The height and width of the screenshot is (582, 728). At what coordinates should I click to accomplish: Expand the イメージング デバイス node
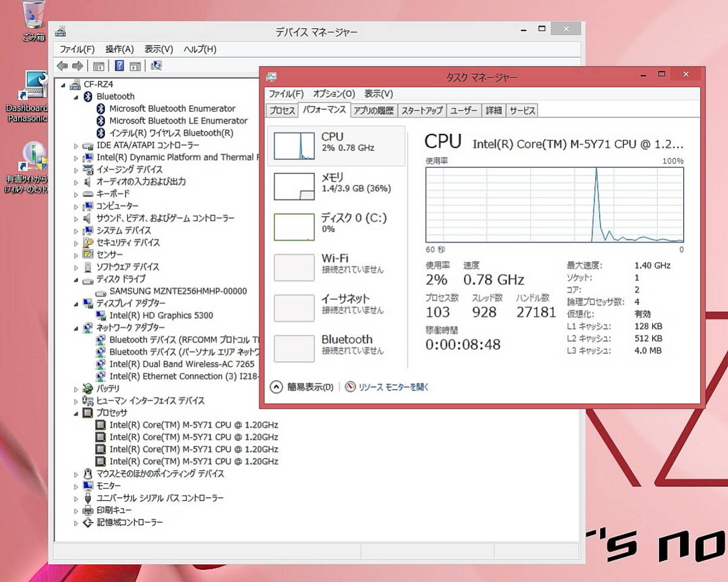(x=76, y=170)
